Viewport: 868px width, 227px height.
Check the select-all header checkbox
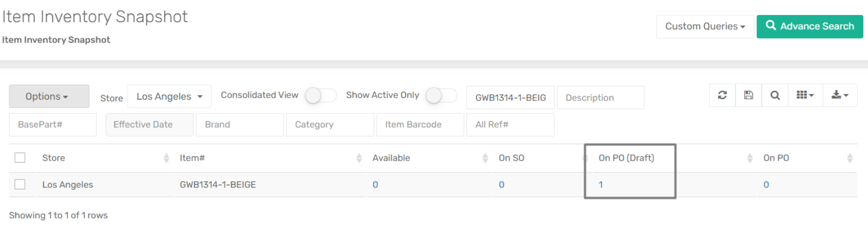(20, 158)
